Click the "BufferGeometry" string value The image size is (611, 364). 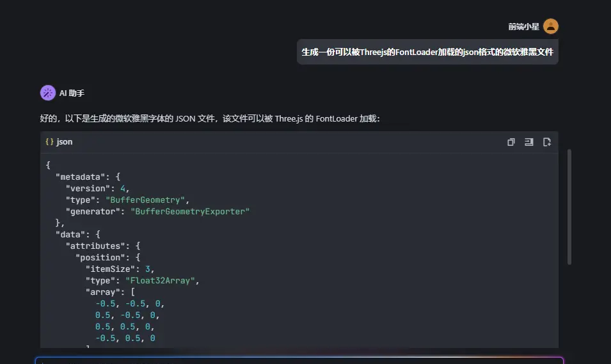coord(145,200)
